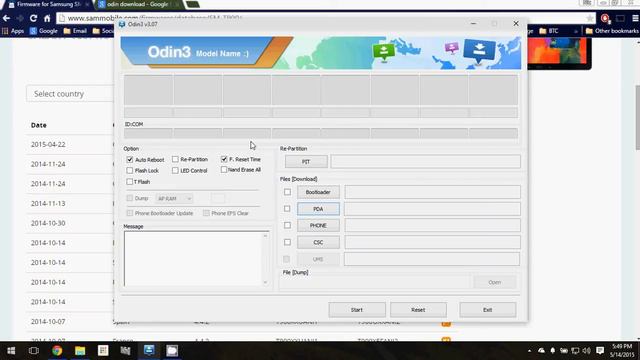Click the PIT file path field
Screen dimensions: 640x360
(426, 162)
